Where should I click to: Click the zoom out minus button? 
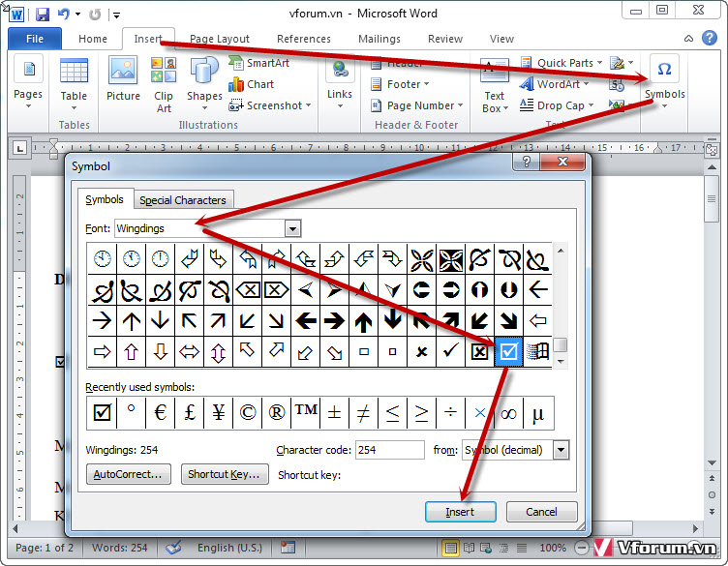581,548
